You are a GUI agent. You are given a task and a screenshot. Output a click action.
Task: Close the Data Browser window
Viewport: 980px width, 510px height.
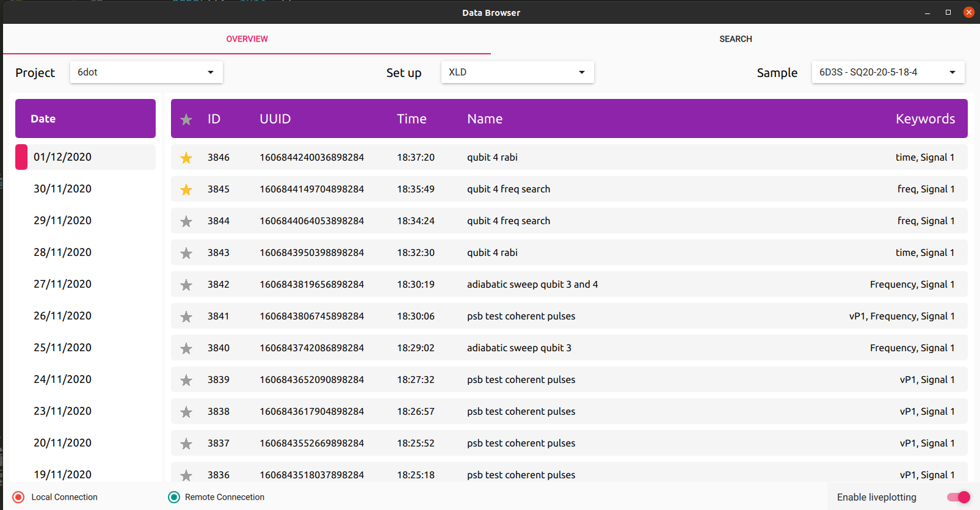[969, 12]
